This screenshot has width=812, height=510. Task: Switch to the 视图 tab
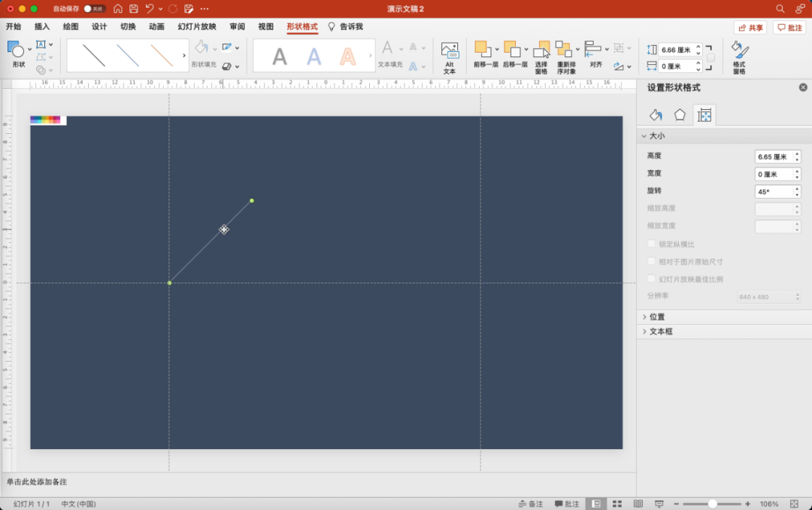click(x=265, y=26)
